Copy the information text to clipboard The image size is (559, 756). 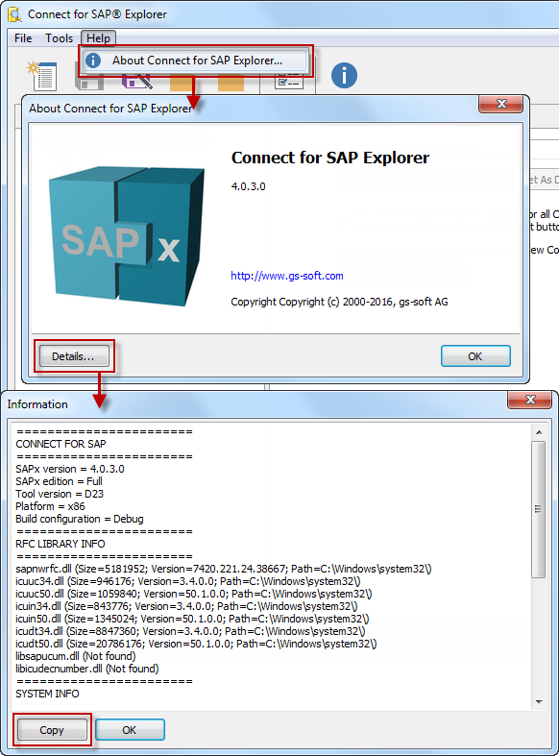tap(52, 730)
